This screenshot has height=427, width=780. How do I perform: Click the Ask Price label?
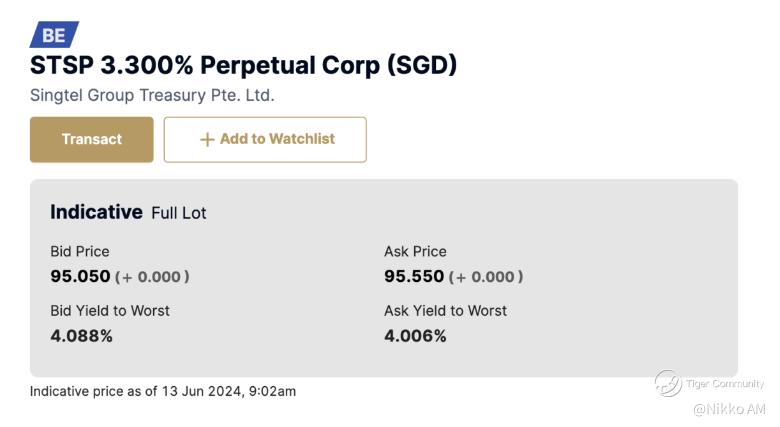(x=415, y=251)
